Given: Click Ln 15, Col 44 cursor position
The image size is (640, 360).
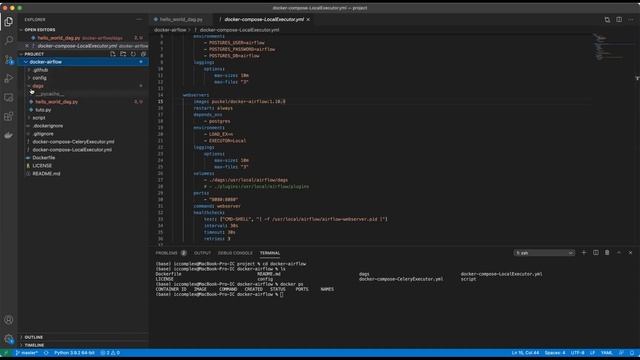Looking at the screenshot, I should [525, 353].
